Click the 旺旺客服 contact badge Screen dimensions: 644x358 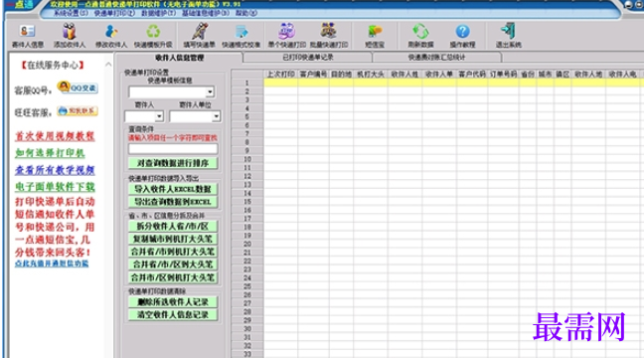coord(78,111)
